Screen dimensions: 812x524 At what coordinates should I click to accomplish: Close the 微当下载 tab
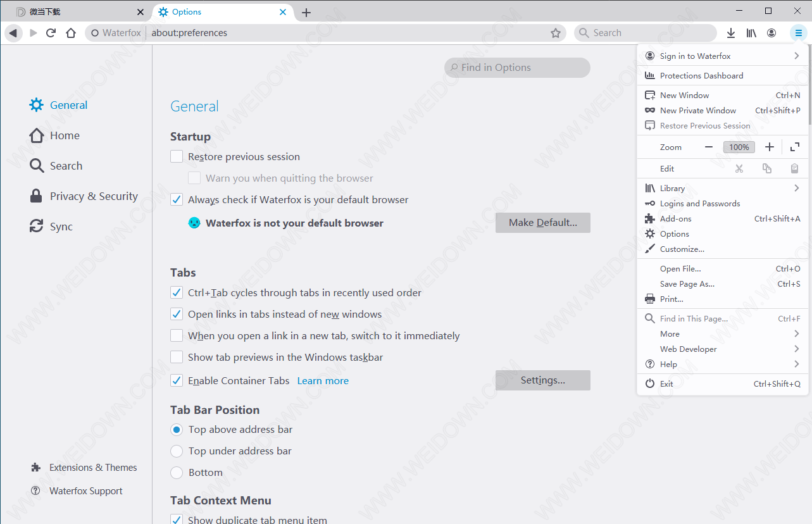point(141,12)
